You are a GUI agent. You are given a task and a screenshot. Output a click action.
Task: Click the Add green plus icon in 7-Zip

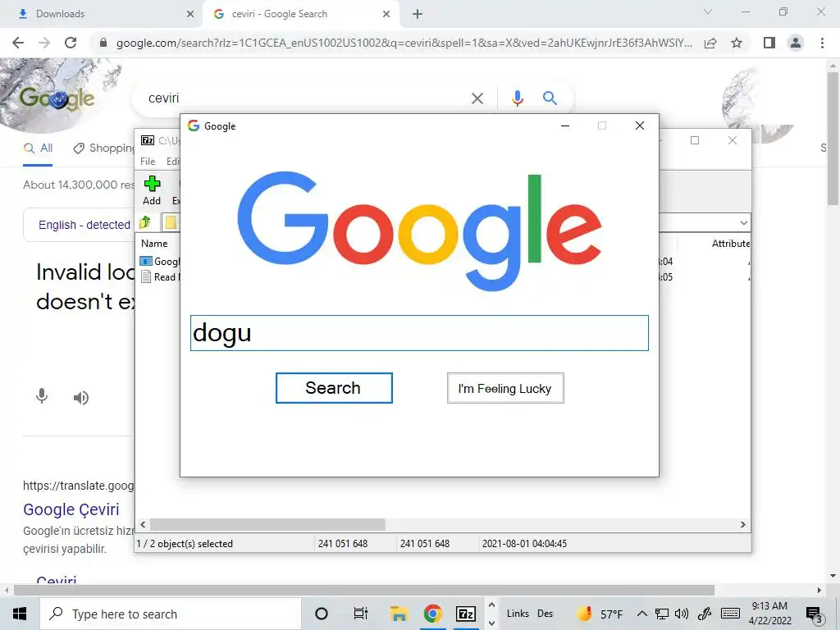click(152, 184)
